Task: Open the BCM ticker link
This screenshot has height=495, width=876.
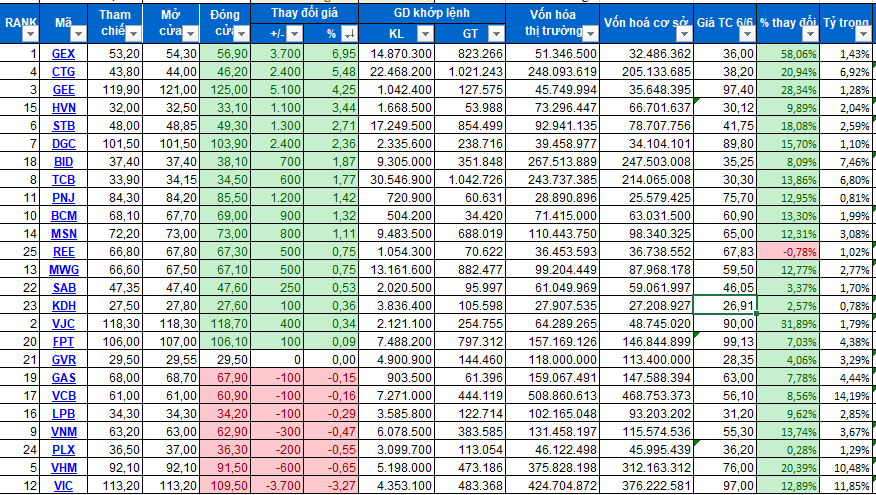Action: click(x=63, y=216)
